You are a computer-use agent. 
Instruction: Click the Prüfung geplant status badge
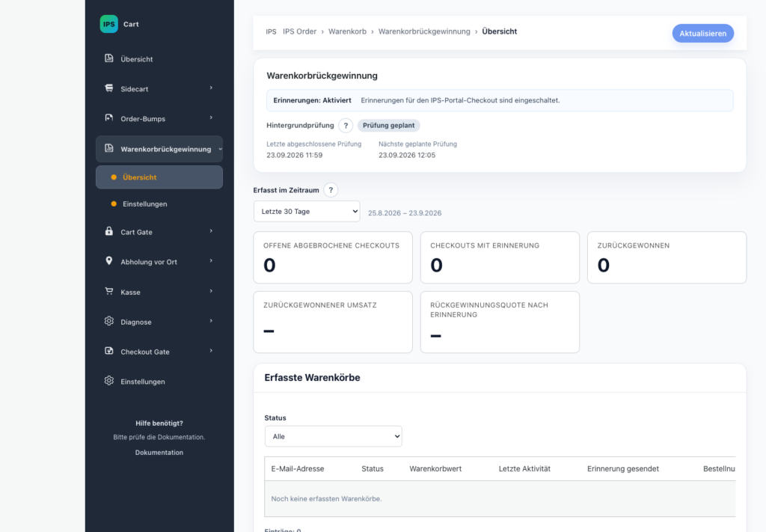click(x=388, y=126)
